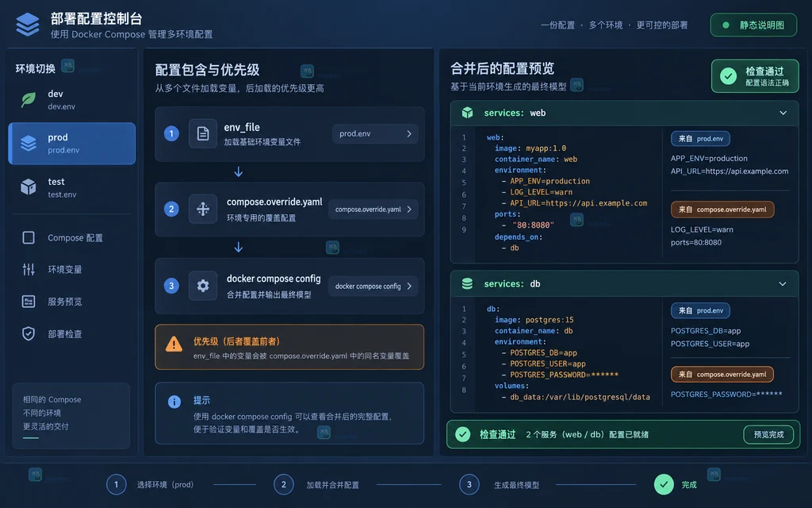Select the prod environment entry
812x508 pixels.
pos(72,144)
